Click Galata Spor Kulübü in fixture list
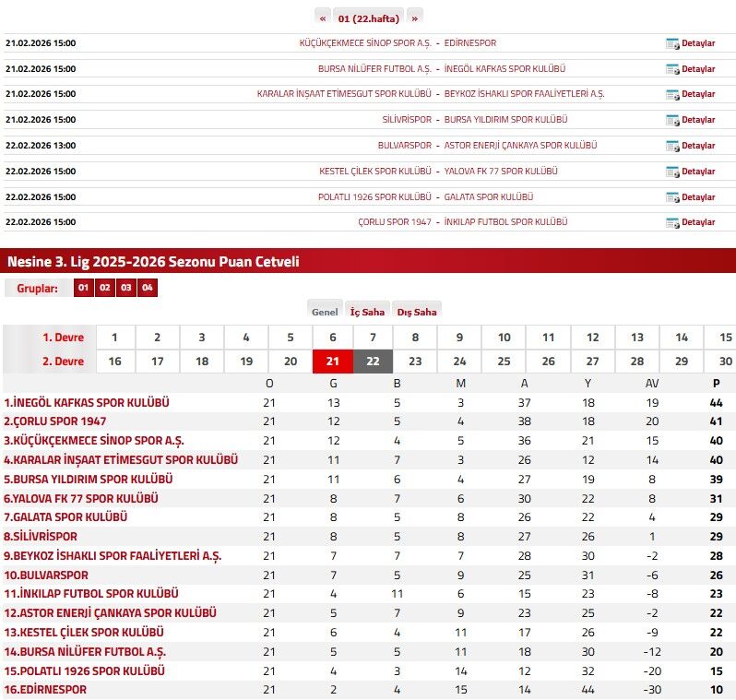This screenshot has height=700, width=736. pyautogui.click(x=489, y=196)
